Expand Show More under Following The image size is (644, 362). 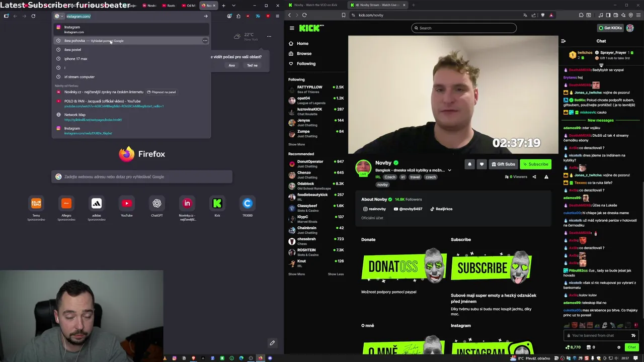coord(296,145)
